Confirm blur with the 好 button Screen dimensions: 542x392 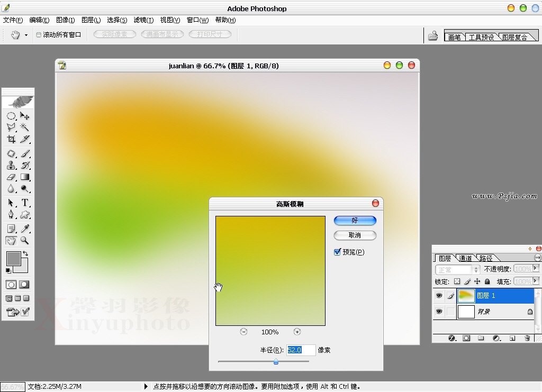355,221
